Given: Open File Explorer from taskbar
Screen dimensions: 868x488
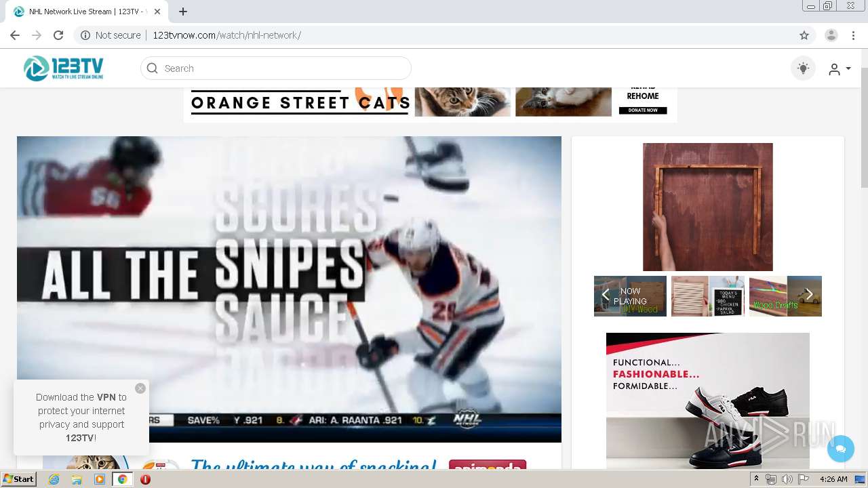Looking at the screenshot, I should 77,479.
